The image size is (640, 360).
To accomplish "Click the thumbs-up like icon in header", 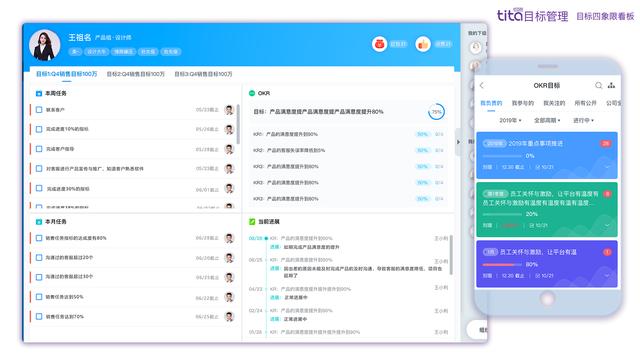I will coord(423,44).
